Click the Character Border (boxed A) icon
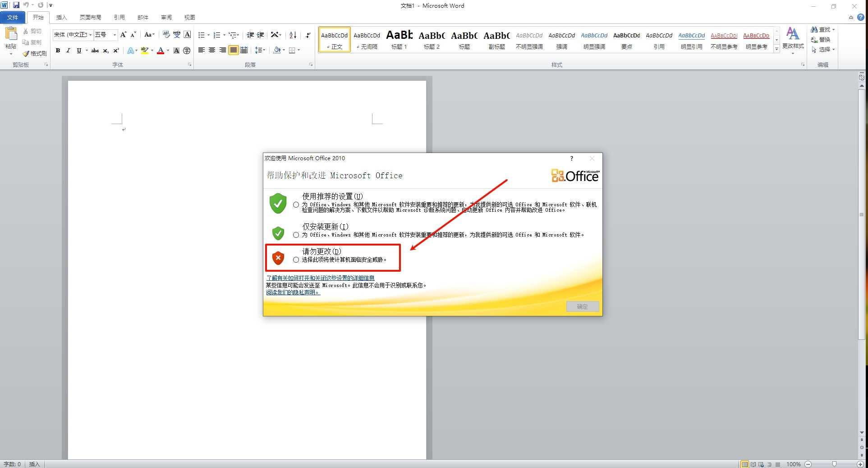Screen dimensions: 868x468 187,35
